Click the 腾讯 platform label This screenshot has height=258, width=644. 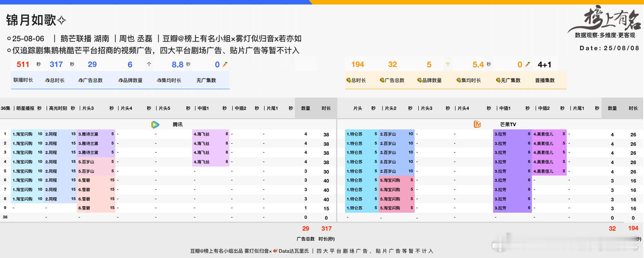[x=177, y=125]
